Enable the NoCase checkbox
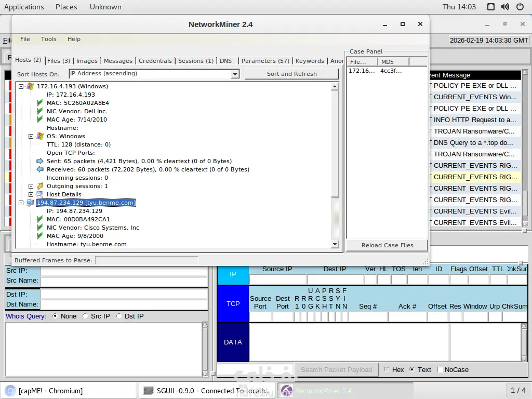The width and height of the screenshot is (532, 399). [x=441, y=369]
